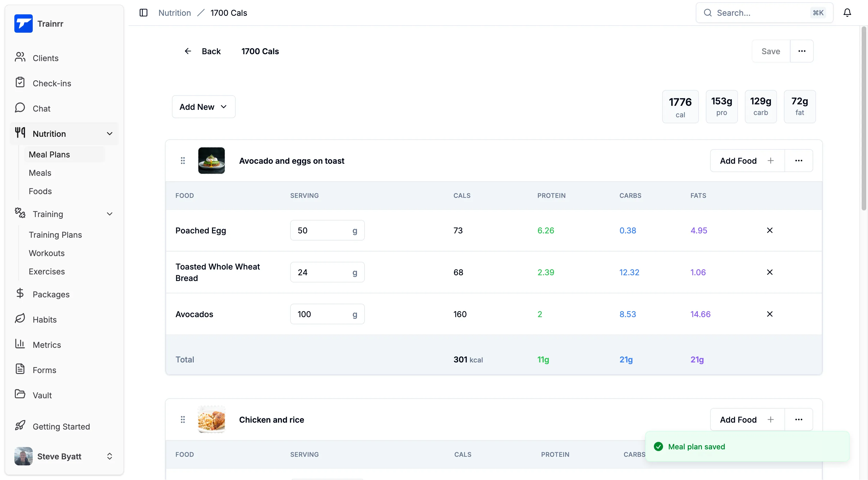The width and height of the screenshot is (868, 480).
Task: Click the Back button label
Action: tap(211, 51)
